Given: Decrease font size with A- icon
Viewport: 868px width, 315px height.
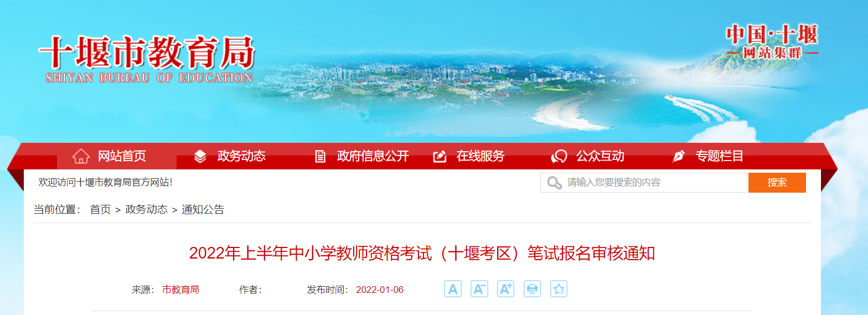Looking at the screenshot, I should (479, 289).
